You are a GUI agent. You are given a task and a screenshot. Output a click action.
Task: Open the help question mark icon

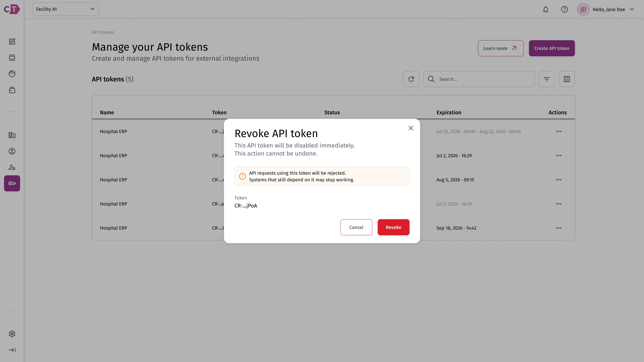click(564, 10)
